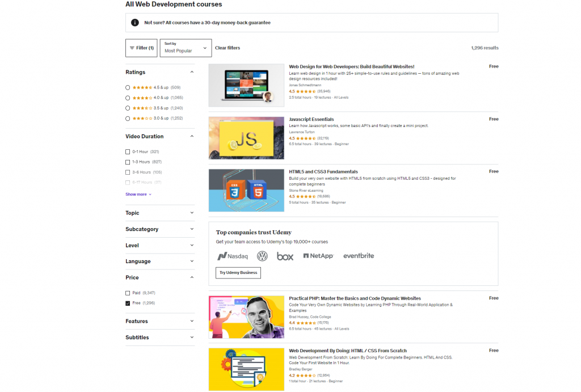Click the Clear filters link

click(228, 48)
